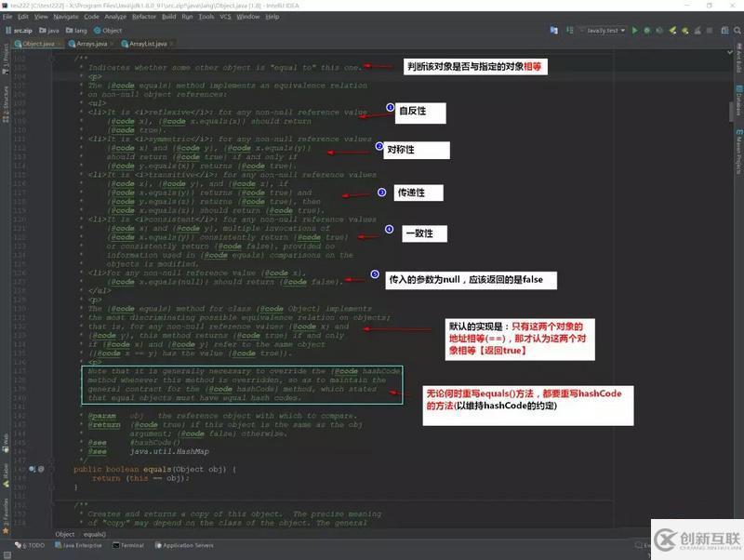Click the #hashCode() @see reference
Viewport: 744px width, 560px height.
pyautogui.click(x=154, y=442)
